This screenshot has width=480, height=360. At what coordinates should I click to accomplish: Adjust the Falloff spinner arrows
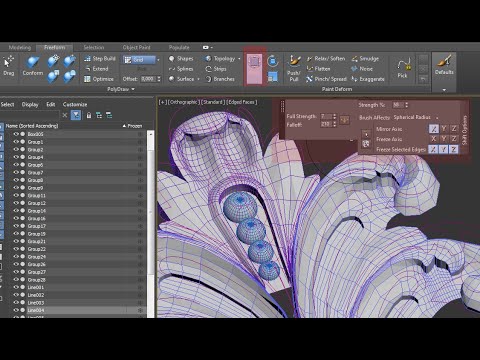click(335, 124)
